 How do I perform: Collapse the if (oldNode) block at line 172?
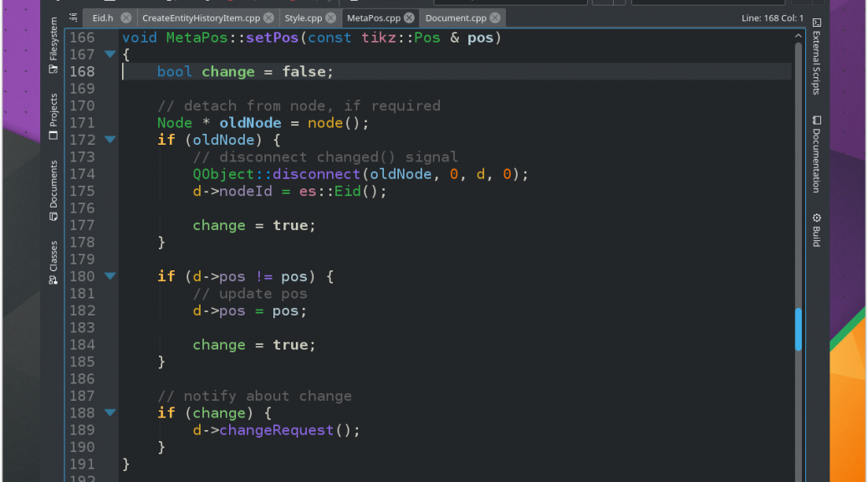click(x=110, y=140)
